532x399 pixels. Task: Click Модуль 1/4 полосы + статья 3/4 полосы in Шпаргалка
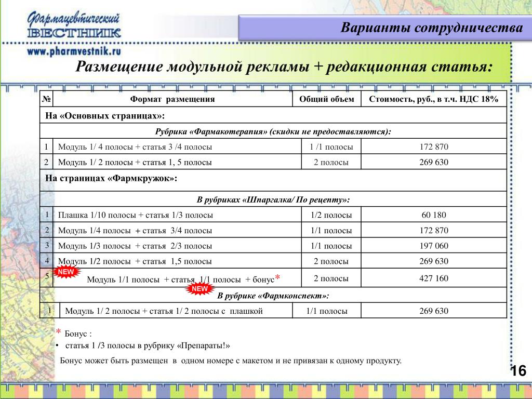point(135,231)
